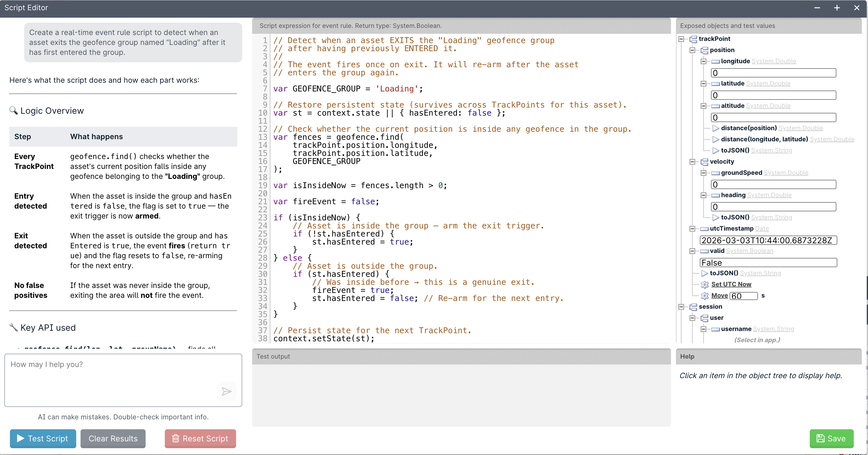The height and width of the screenshot is (455, 868).
Task: Click method arrow icon for distance(position)
Action: [x=716, y=128]
